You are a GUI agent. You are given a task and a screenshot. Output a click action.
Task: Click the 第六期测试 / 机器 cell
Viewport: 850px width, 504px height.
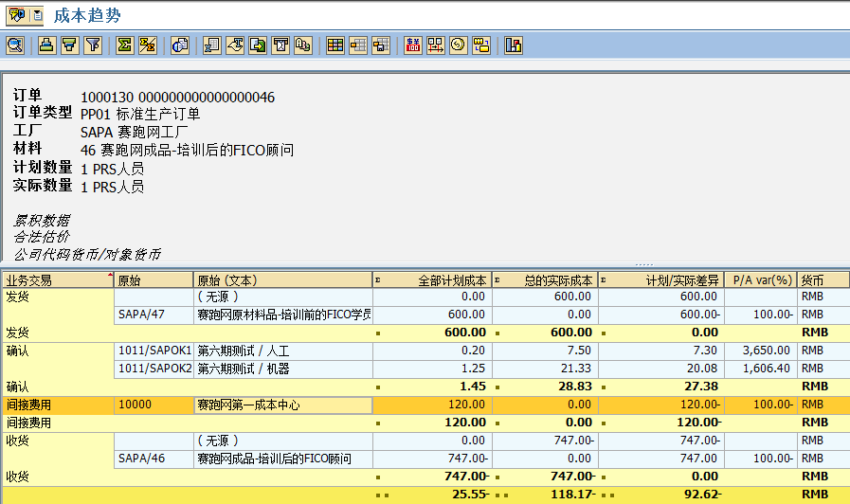coord(283,369)
